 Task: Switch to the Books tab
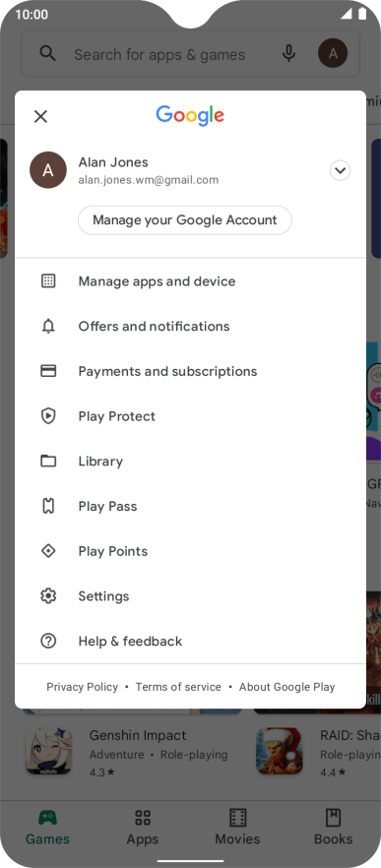coord(333,827)
